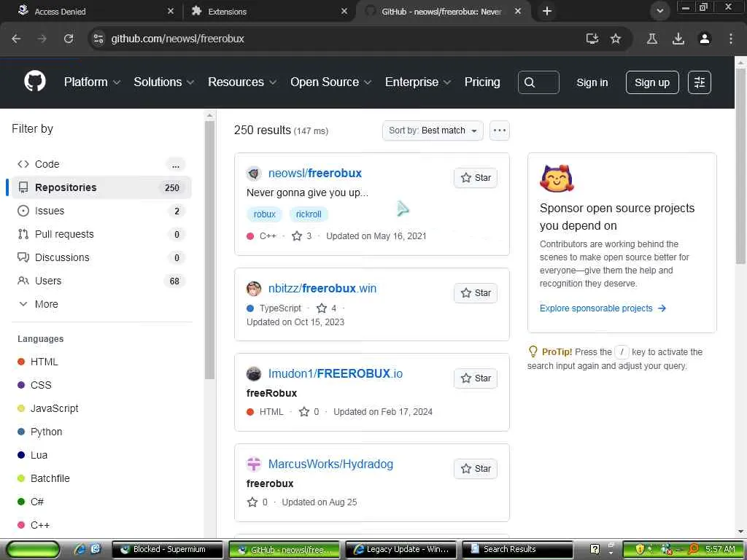The height and width of the screenshot is (560, 747).
Task: Close the Extensions tab
Action: pyautogui.click(x=344, y=11)
